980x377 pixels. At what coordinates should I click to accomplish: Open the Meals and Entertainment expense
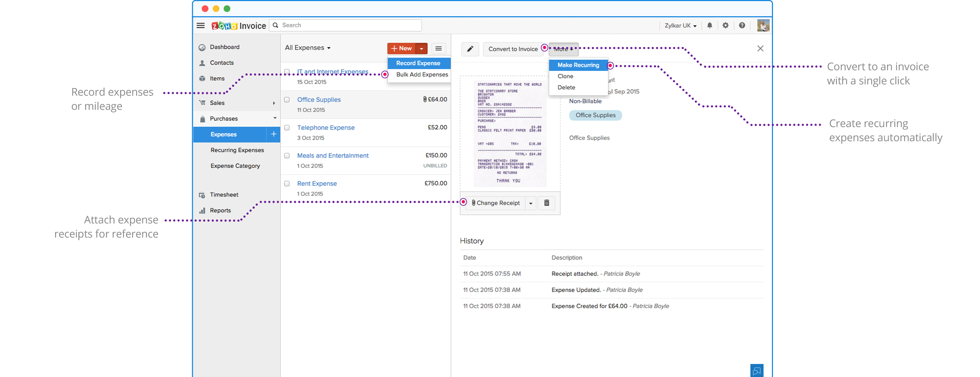(332, 155)
